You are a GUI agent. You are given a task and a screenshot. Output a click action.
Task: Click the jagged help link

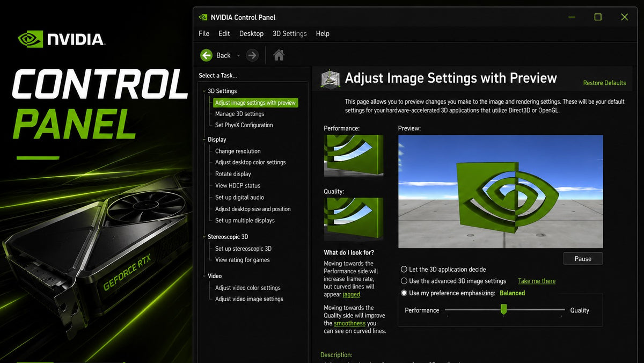pos(352,294)
